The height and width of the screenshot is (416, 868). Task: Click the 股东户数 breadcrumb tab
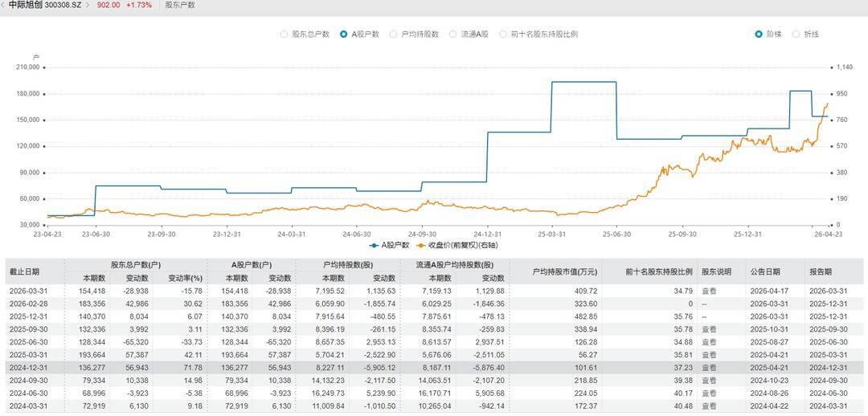179,5
